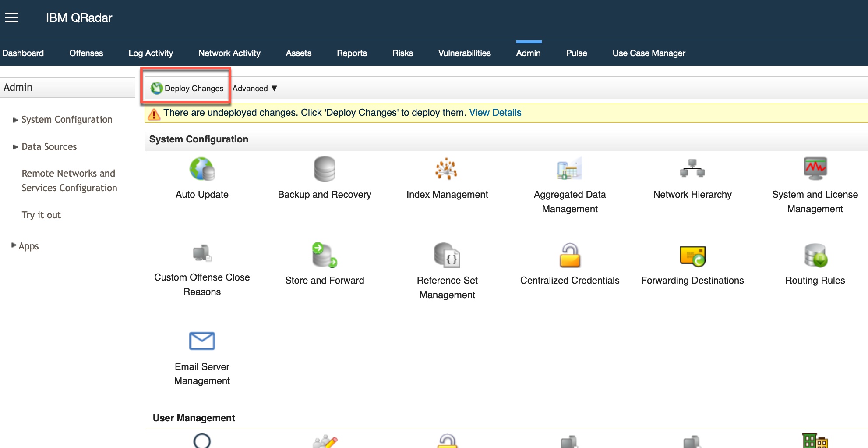Click the View Details link
This screenshot has width=868, height=448.
(x=495, y=113)
